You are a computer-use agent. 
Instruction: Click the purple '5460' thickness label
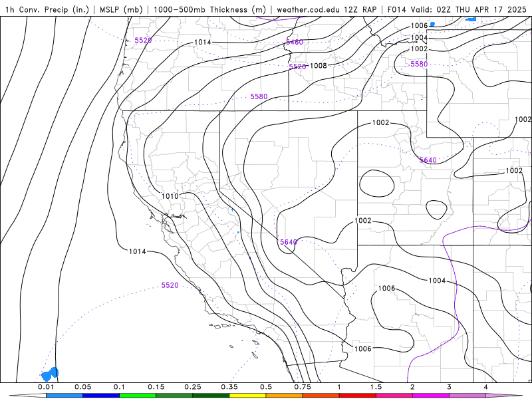coord(295,42)
